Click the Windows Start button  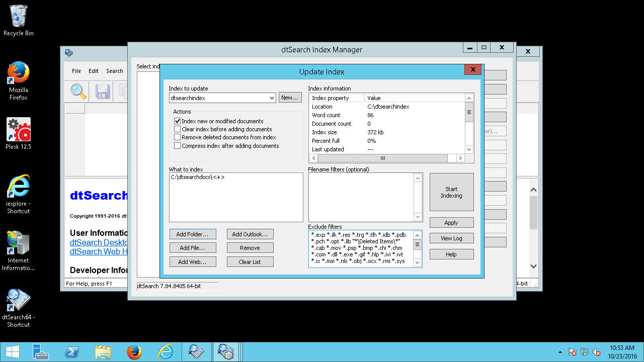[12, 352]
